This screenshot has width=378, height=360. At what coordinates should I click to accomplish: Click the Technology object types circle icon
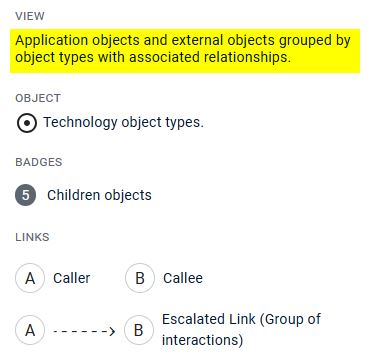(27, 123)
